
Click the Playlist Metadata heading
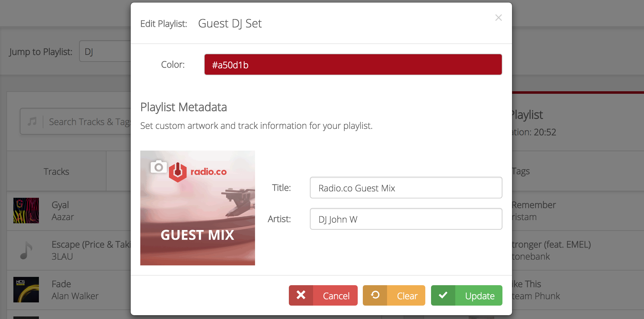[184, 107]
